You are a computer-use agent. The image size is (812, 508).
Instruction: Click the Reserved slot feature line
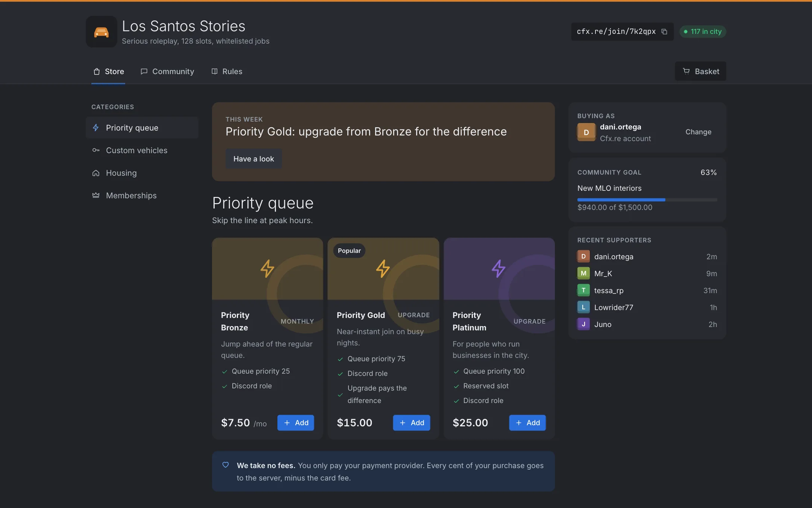[486, 386]
